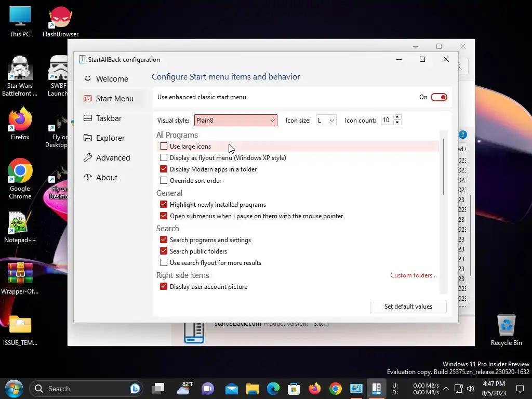Select Star Wars Battlefront desktop icon
Viewport: 532px width, 399px height.
tap(20, 76)
